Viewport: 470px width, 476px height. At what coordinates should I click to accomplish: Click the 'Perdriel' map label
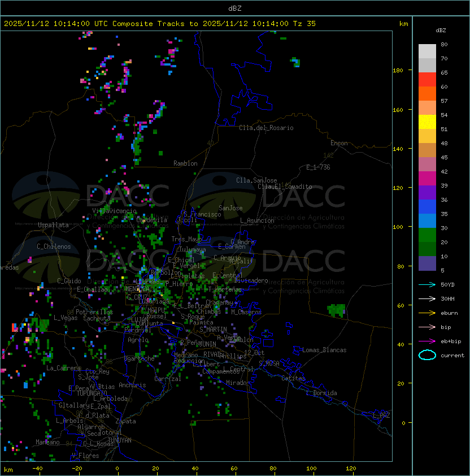(x=138, y=330)
